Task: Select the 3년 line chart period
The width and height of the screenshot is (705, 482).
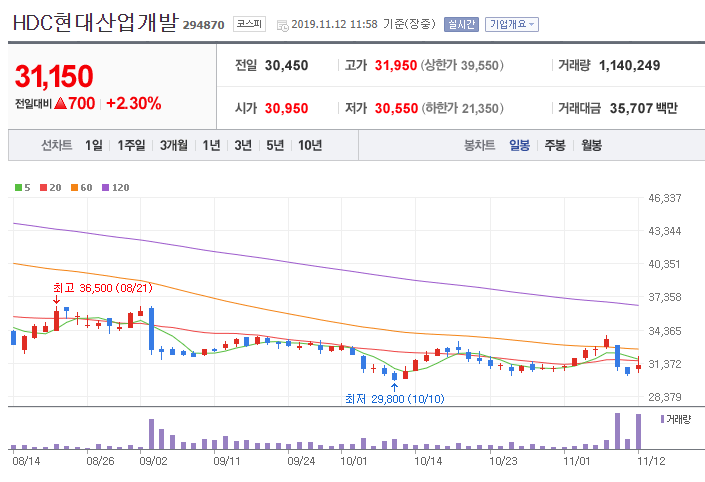Action: [x=243, y=145]
